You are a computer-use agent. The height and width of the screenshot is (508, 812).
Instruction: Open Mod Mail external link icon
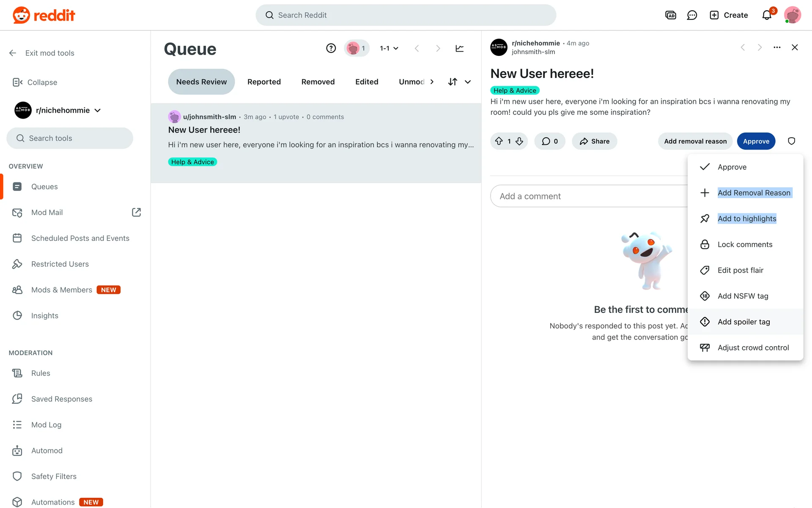click(136, 212)
